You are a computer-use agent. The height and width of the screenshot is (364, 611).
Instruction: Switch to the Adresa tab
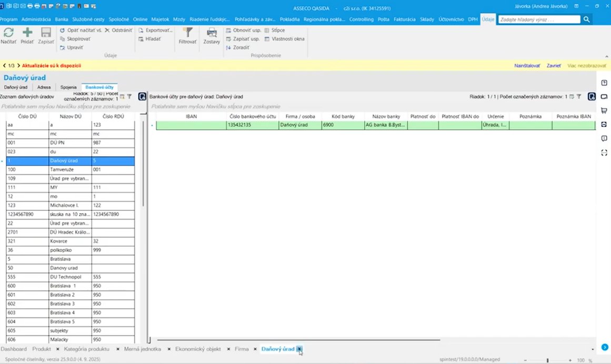coord(44,87)
